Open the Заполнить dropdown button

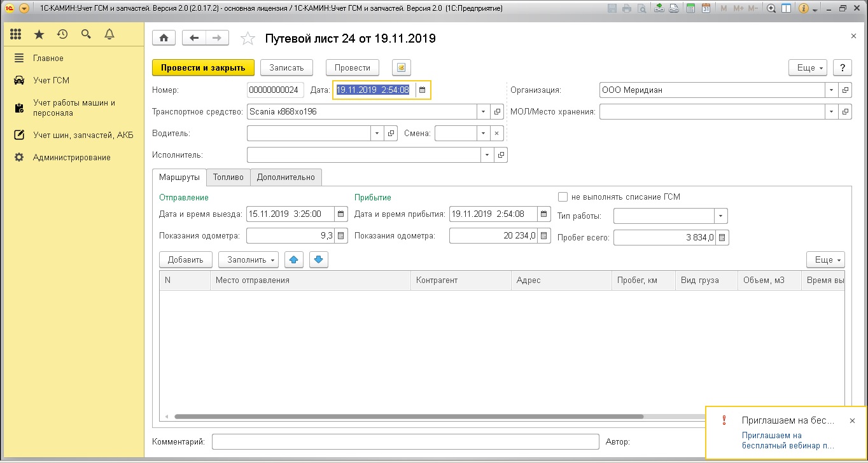(x=248, y=259)
